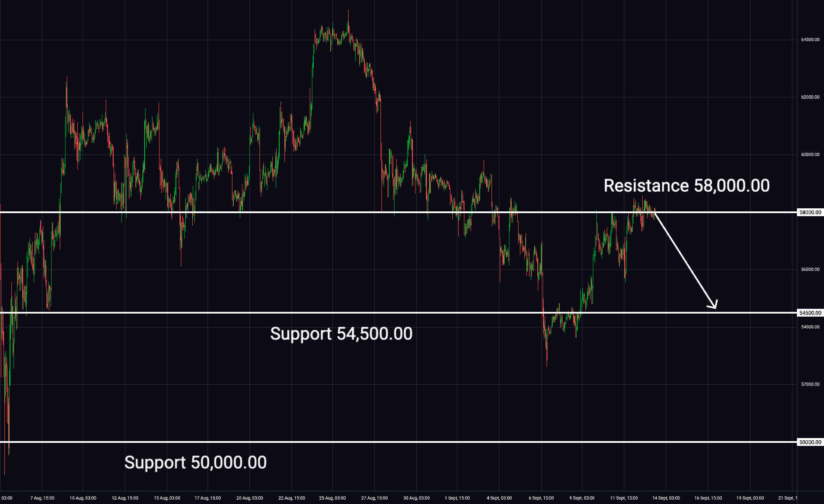Click the 'Support 54,500.00' annotation text

(341, 334)
